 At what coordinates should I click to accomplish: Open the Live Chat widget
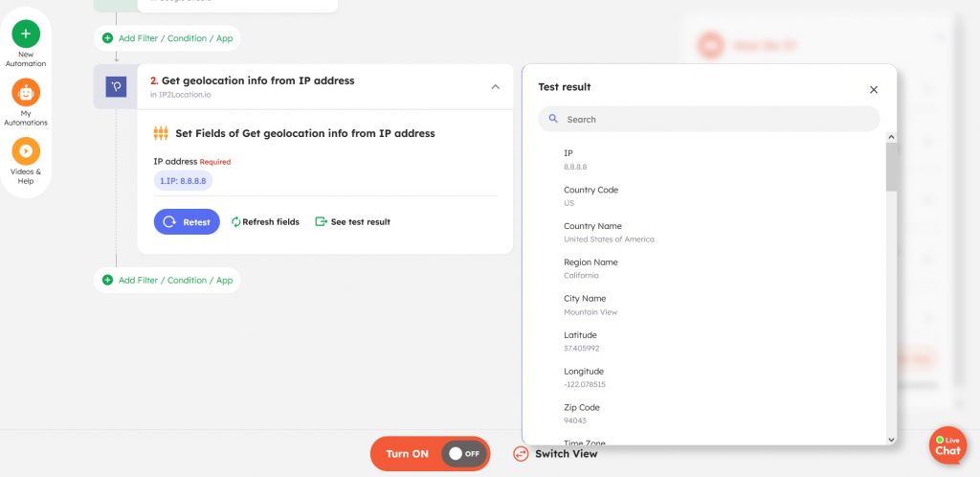click(947, 445)
